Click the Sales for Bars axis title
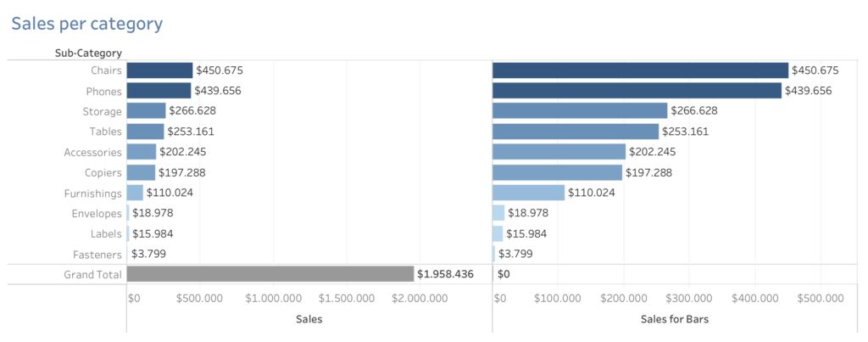The height and width of the screenshot is (342, 868). pyautogui.click(x=674, y=319)
